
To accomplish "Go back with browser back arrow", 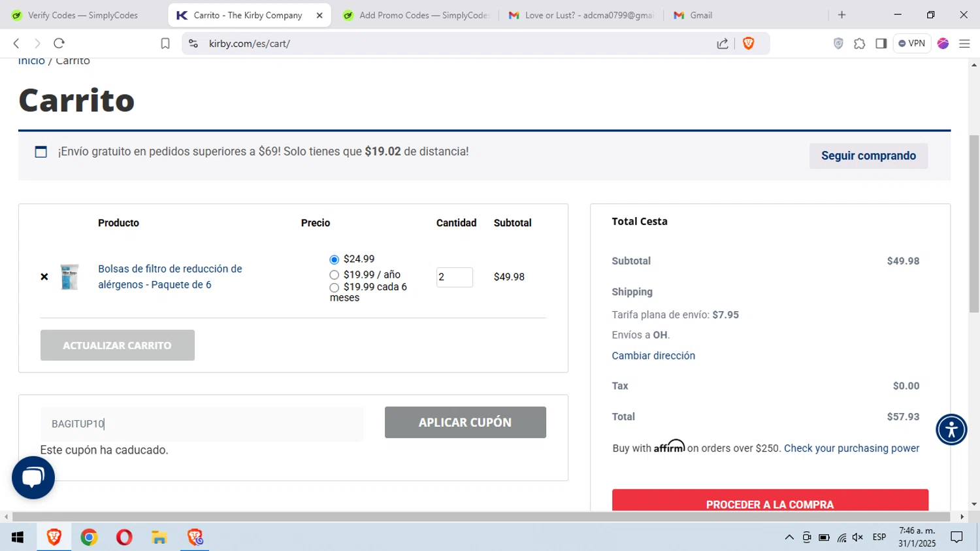I will 16,43.
